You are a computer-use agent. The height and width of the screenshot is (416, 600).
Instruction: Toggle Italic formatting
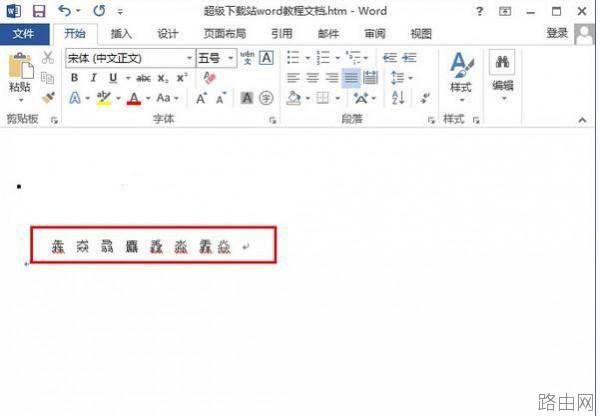click(x=93, y=78)
